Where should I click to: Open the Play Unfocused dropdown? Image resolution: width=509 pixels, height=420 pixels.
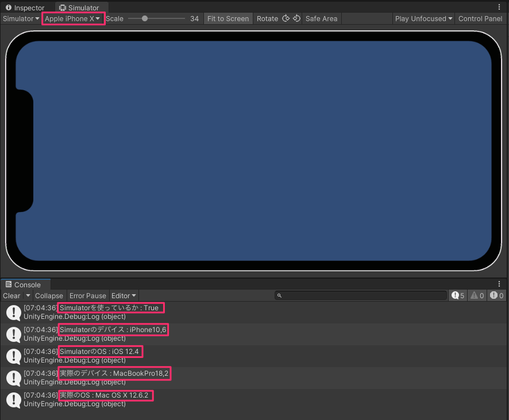[423, 18]
